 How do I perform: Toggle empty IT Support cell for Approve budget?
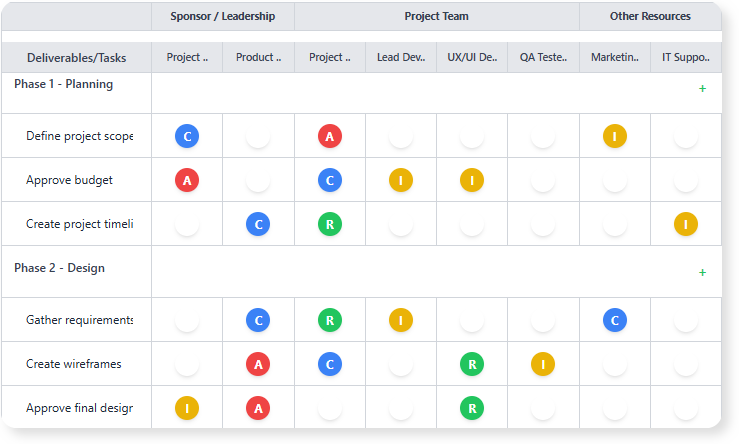[686, 180]
